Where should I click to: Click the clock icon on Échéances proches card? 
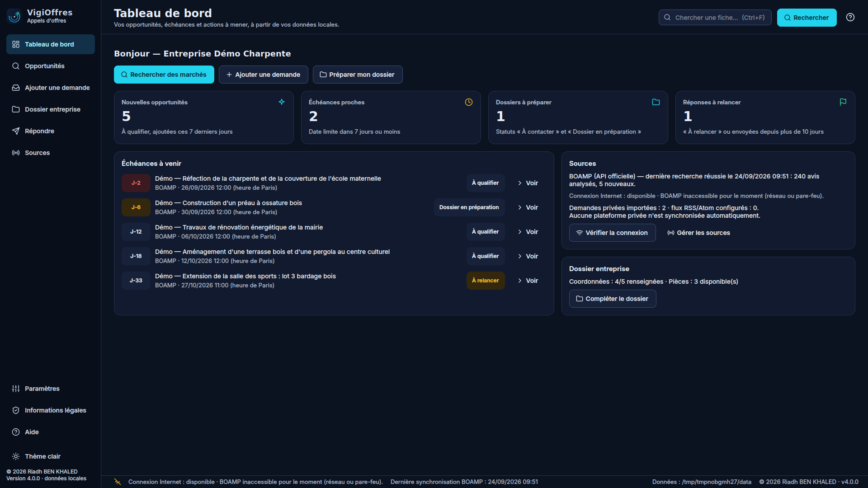pyautogui.click(x=469, y=102)
